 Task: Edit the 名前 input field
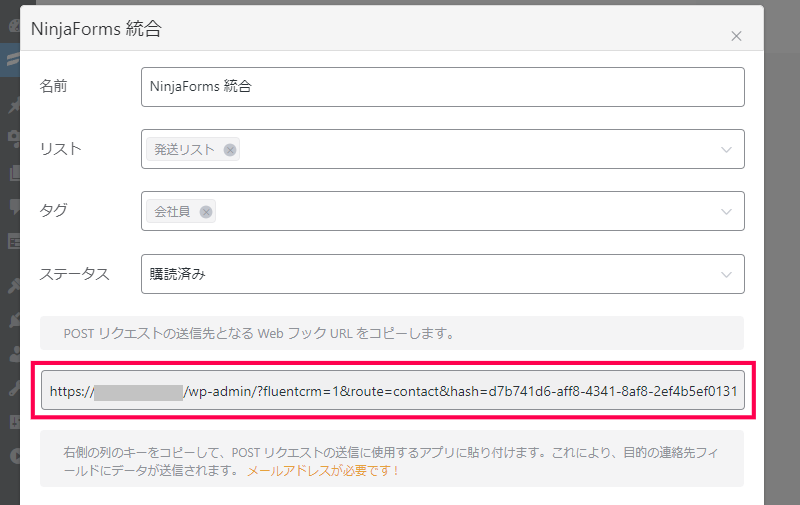pos(442,87)
